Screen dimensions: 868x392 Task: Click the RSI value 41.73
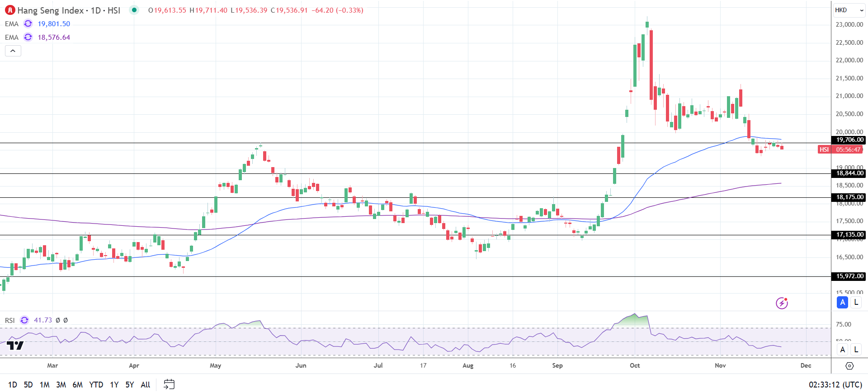43,320
